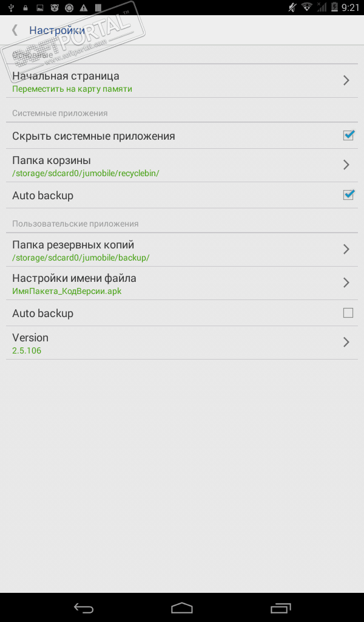Disable Auto backup under Системные приложения

click(x=348, y=195)
